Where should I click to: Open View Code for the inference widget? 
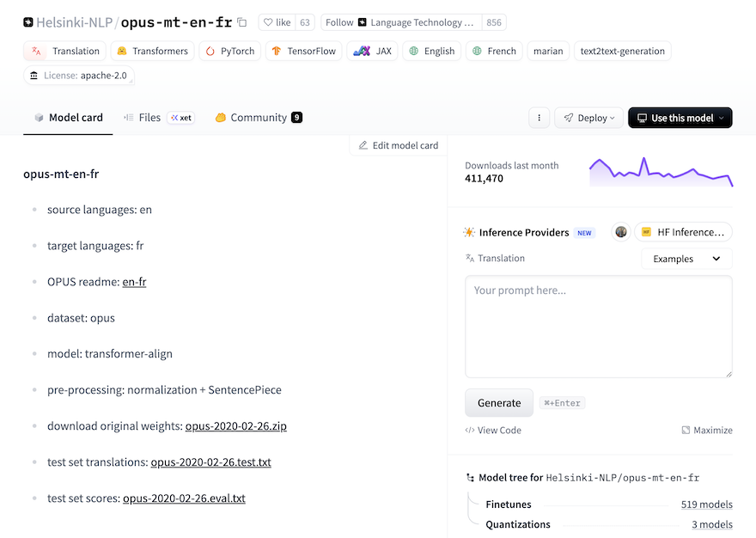(x=493, y=430)
